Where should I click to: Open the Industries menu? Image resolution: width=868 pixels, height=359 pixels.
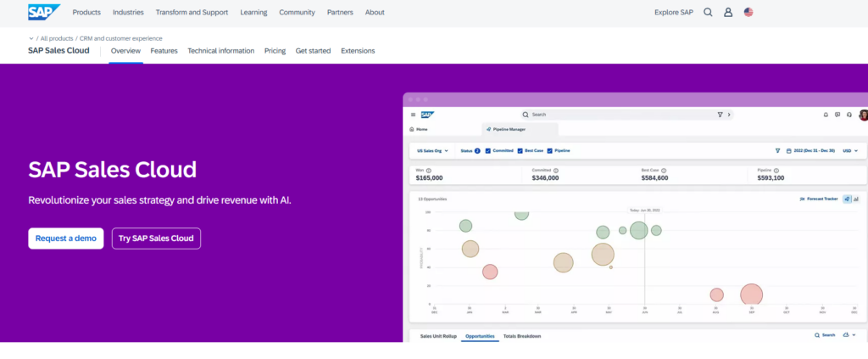pyautogui.click(x=128, y=12)
